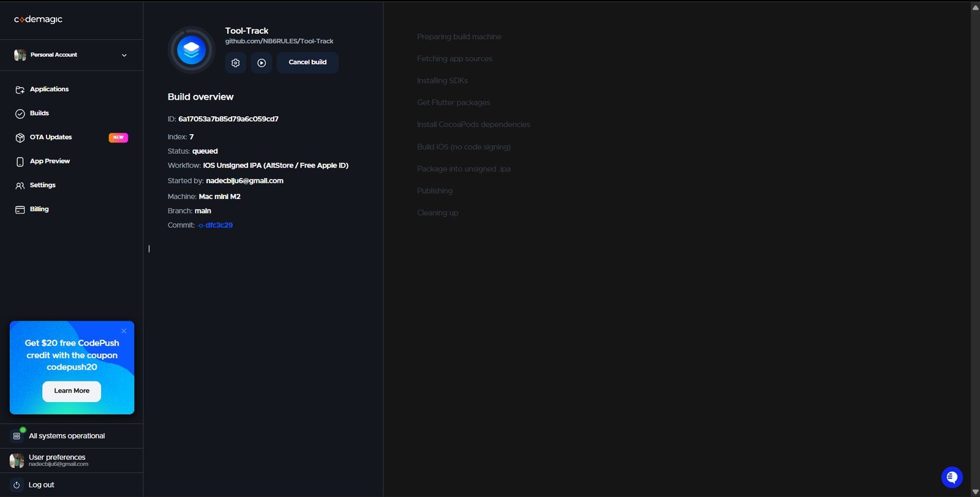Click the Codemagic logo
Screen dimensions: 980x497
[38, 20]
